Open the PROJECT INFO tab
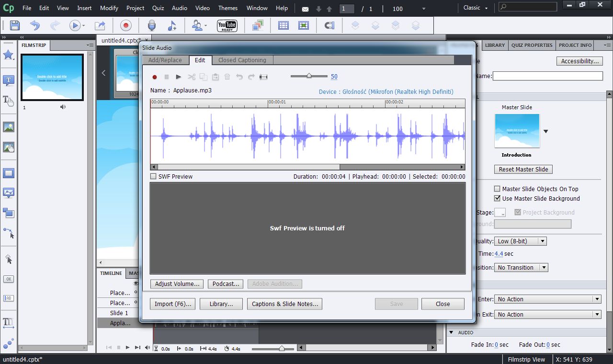The width and height of the screenshot is (613, 364). [x=575, y=45]
